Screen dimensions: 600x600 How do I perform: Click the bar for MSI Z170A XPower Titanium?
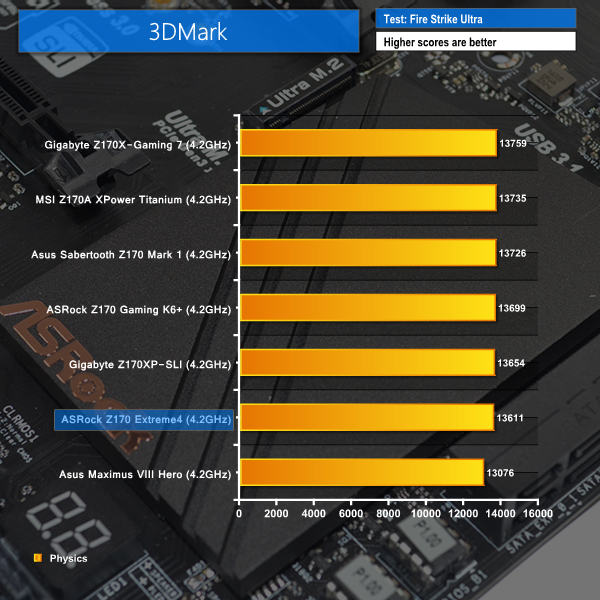pos(368,197)
